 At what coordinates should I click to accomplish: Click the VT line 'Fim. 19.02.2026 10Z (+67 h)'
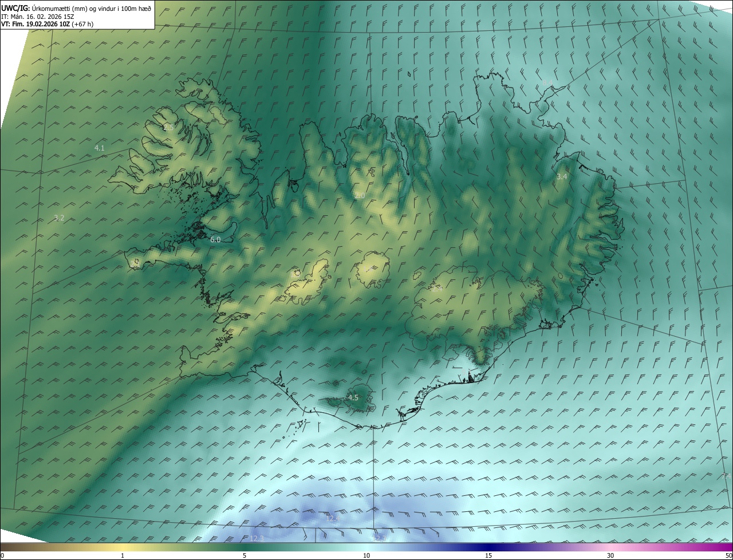tap(52, 24)
